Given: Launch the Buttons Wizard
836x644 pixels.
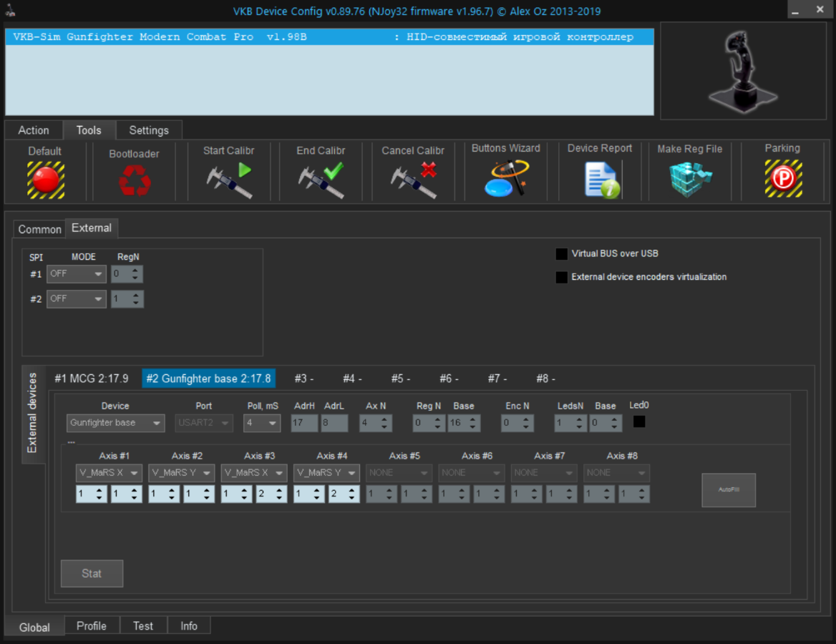Looking at the screenshot, I should pos(506,179).
